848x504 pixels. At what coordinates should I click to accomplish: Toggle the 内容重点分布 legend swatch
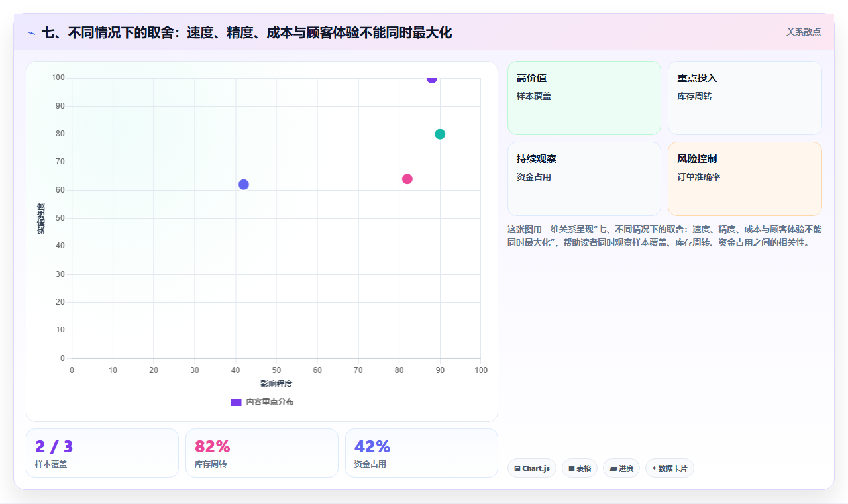point(236,402)
